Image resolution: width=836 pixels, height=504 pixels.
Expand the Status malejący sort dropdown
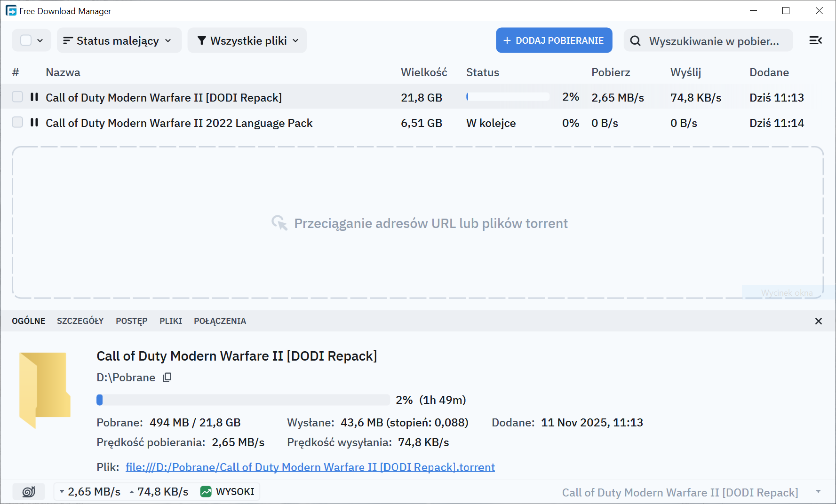tap(119, 41)
